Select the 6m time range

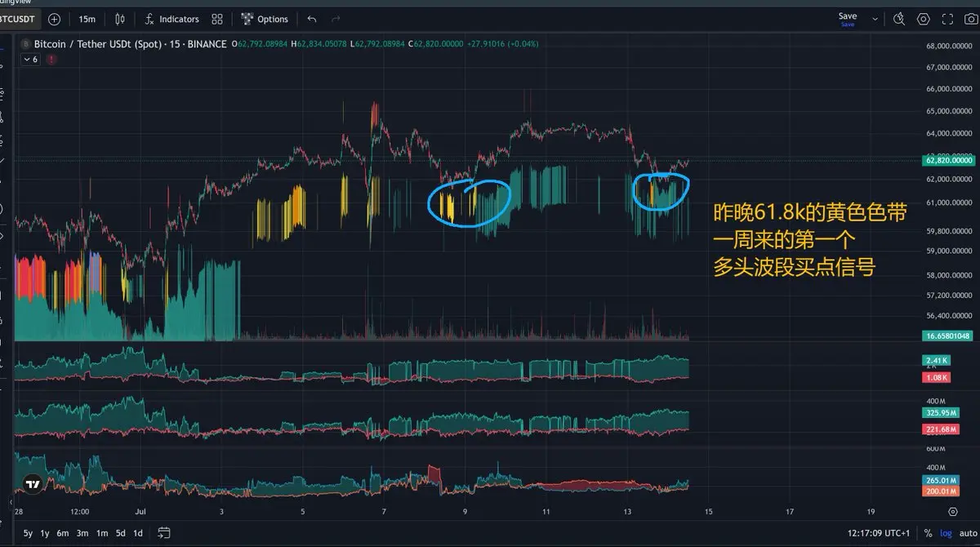pyautogui.click(x=65, y=533)
